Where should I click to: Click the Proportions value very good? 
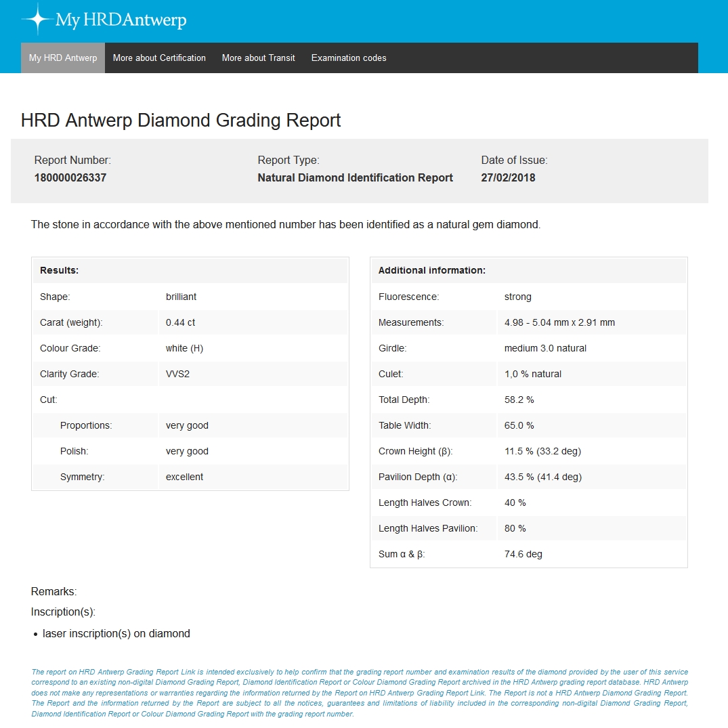tap(187, 425)
